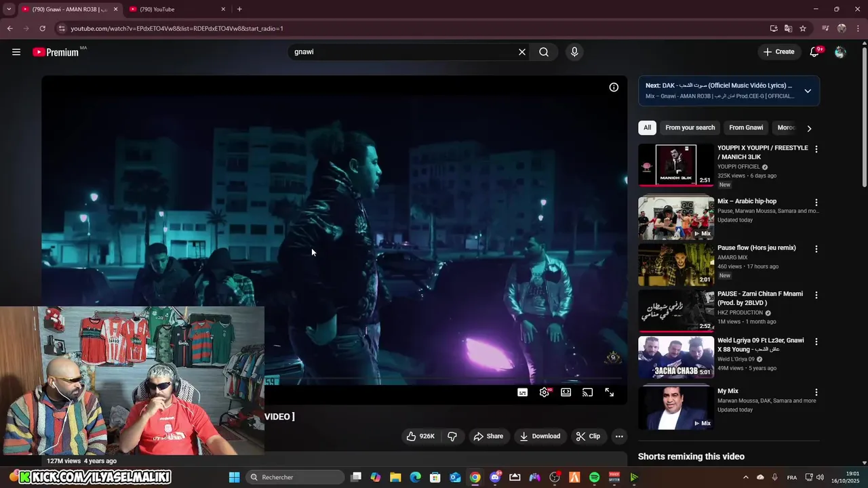Click the magnifier search button

pos(544,52)
